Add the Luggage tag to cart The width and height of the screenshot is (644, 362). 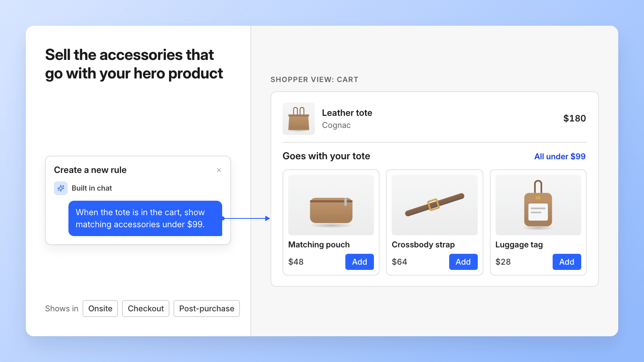(567, 262)
